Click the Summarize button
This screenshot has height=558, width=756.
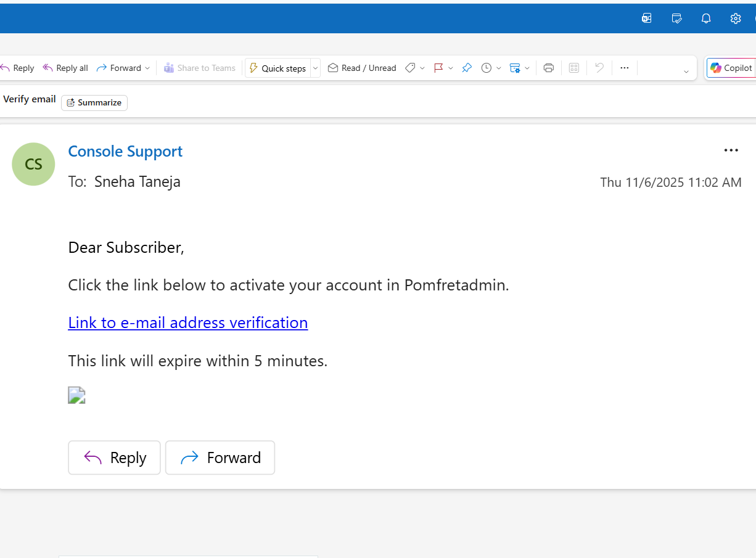[94, 103]
